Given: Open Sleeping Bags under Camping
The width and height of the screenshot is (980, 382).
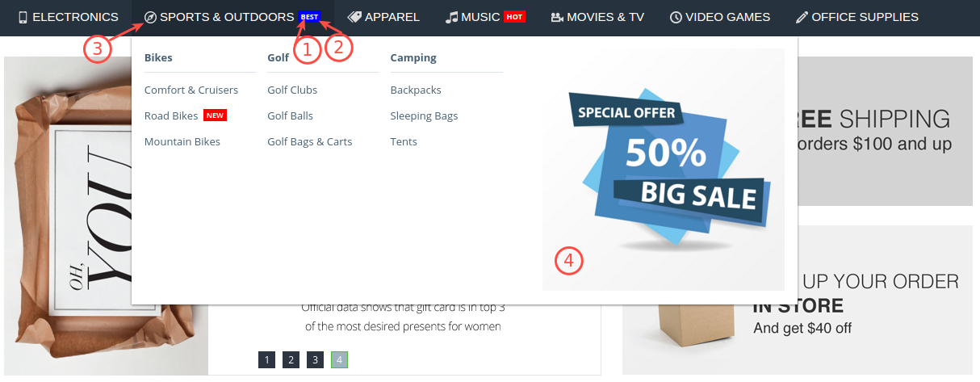Looking at the screenshot, I should 424,115.
